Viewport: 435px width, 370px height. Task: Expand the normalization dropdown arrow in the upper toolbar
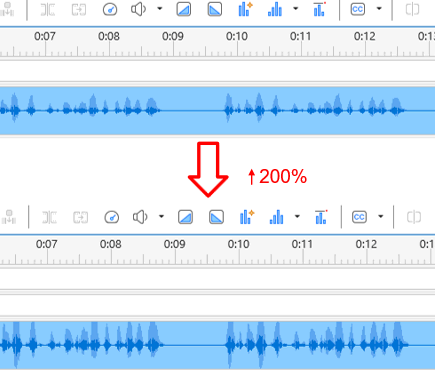point(296,8)
